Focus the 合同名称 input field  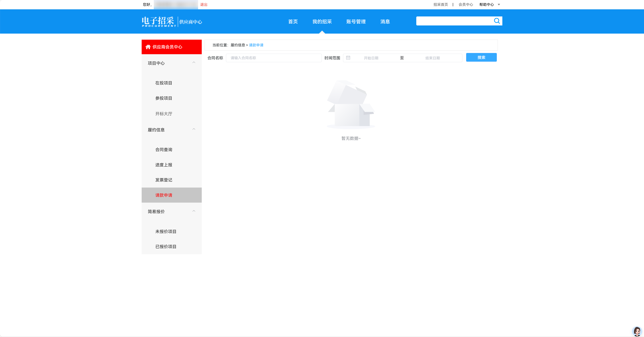[274, 58]
